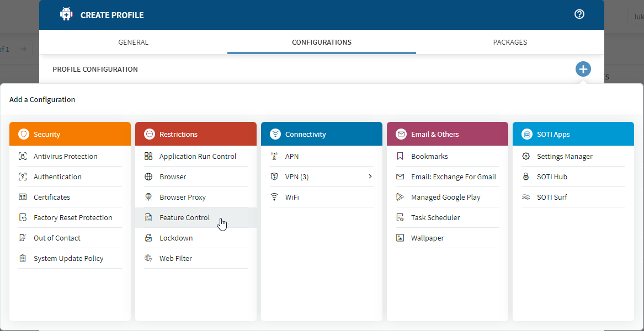Click the CREATE PROFILE title text
This screenshot has width=644, height=331.
pos(112,15)
